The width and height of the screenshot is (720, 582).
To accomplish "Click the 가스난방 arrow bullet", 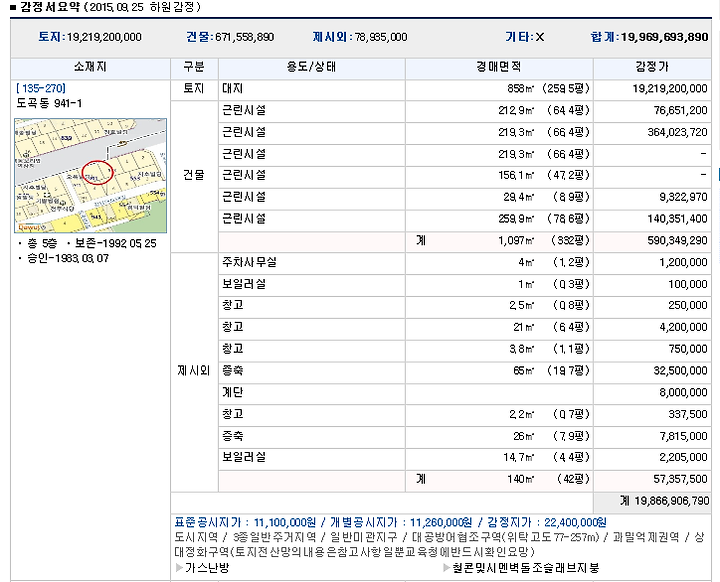I will (x=179, y=568).
